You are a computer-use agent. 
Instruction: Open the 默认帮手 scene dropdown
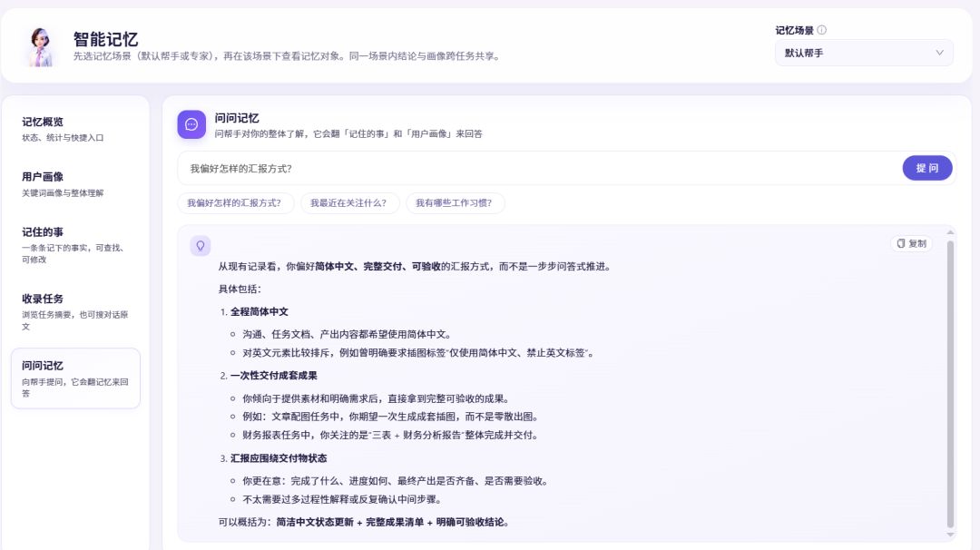tap(864, 54)
